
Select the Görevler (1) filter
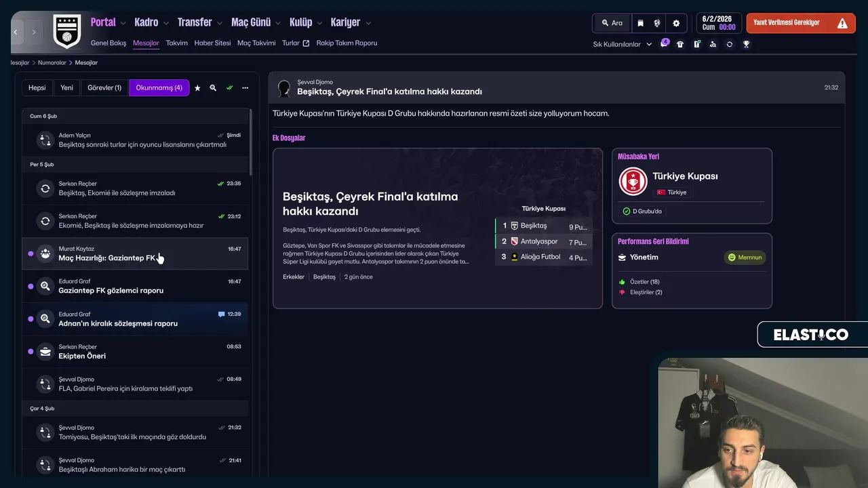(x=104, y=88)
